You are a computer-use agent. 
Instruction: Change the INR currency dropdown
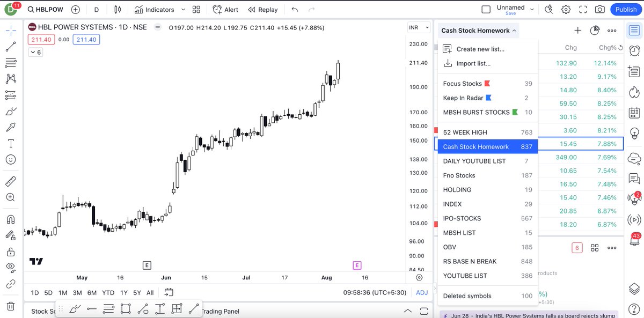[x=419, y=27]
